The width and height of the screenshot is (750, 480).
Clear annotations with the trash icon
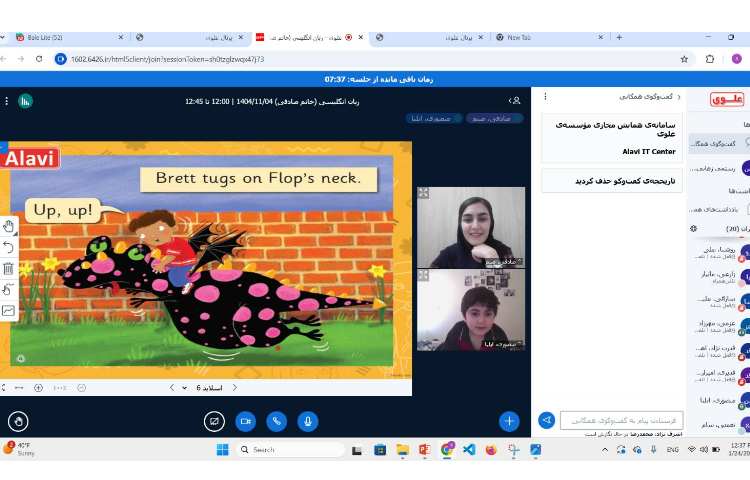8,268
